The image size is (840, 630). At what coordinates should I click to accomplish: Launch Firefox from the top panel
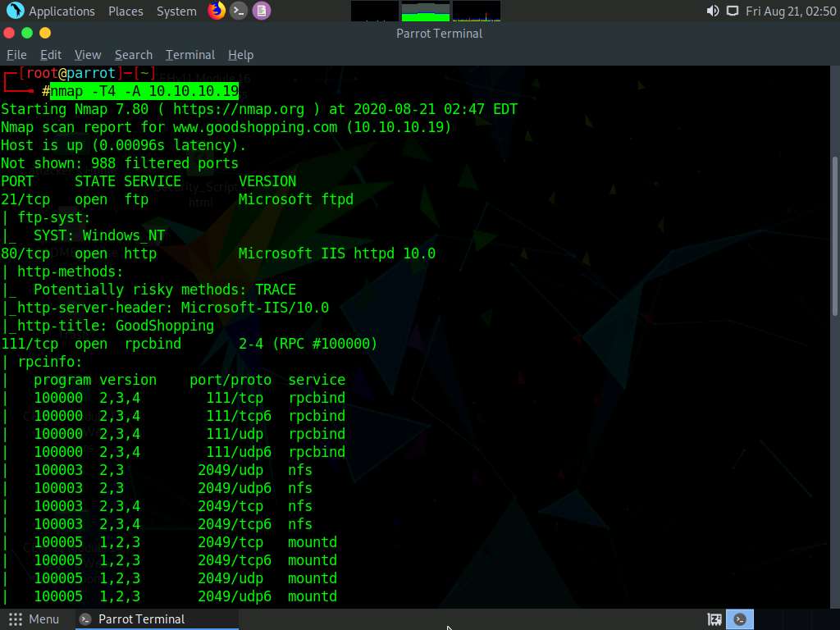click(x=217, y=11)
